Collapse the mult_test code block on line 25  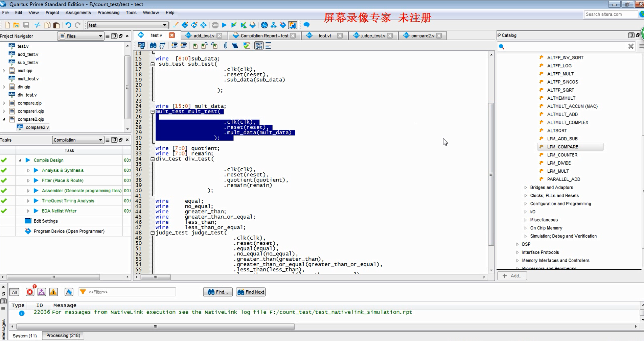tap(153, 112)
